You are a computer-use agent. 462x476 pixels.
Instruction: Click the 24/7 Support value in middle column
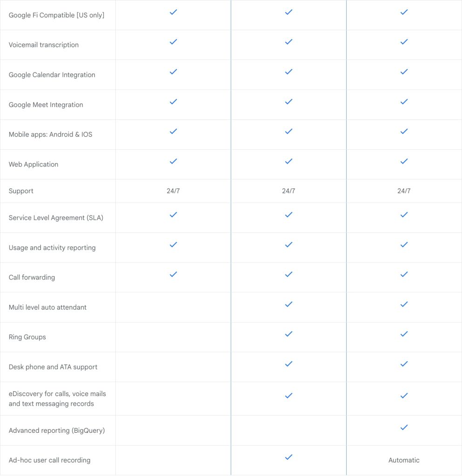pyautogui.click(x=288, y=191)
